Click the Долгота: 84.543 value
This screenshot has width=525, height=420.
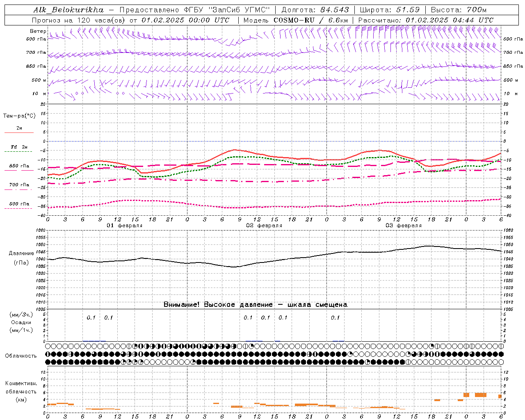315,10
